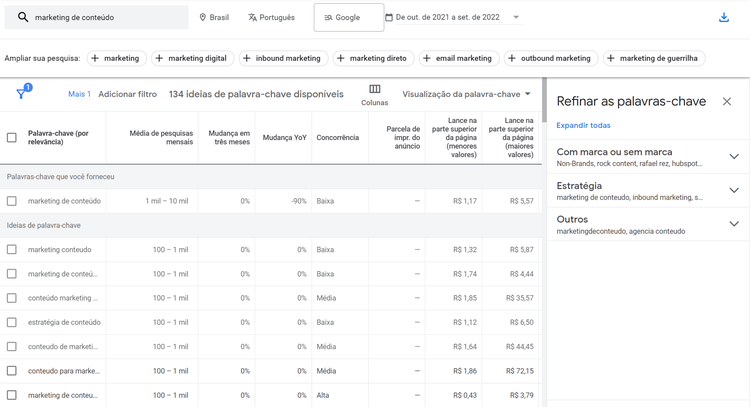This screenshot has height=407, width=750.
Task: Sort by top-of-page bid 'maiores valores' header
Action: click(x=510, y=138)
